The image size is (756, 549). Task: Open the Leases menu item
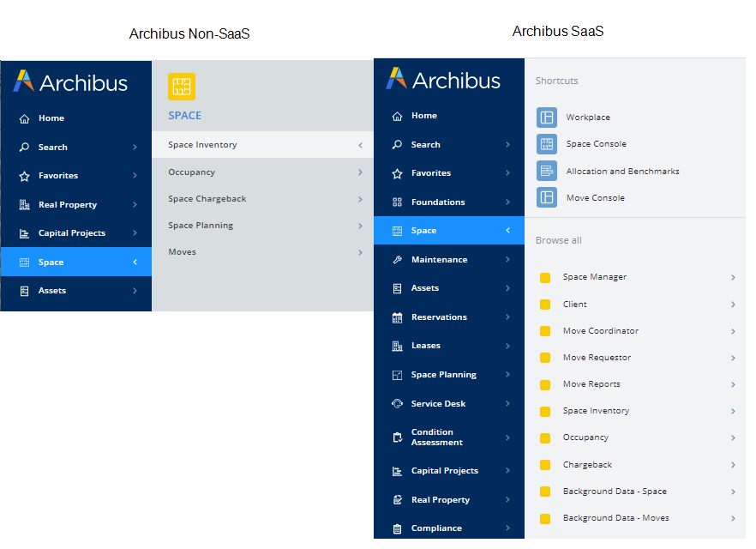[x=426, y=346]
